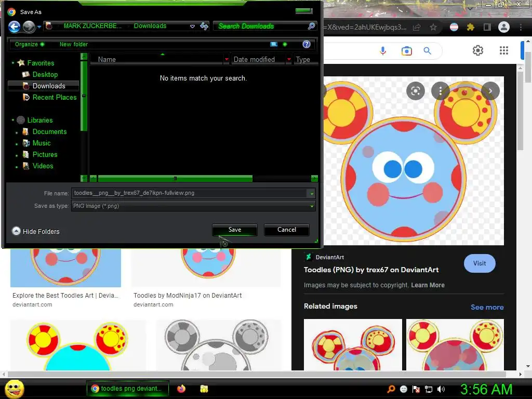The width and height of the screenshot is (532, 399).
Task: Collapse the Libraries tree node
Action: pos(13,120)
